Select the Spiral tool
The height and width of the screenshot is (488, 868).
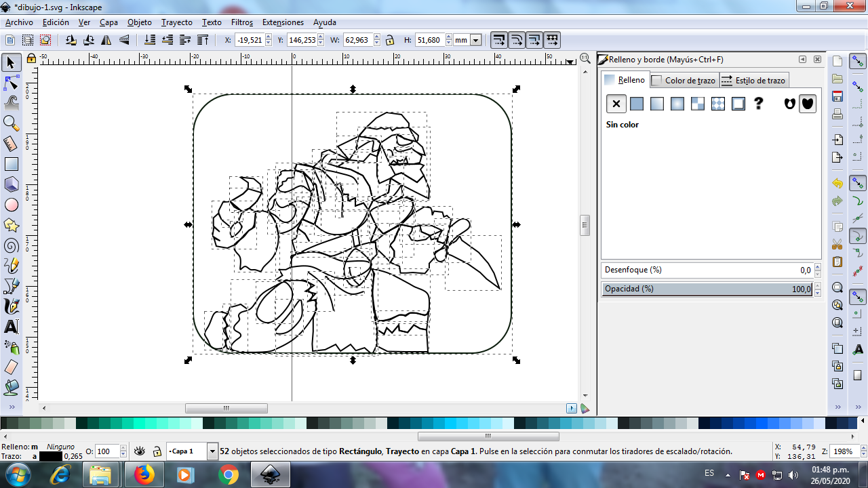11,245
